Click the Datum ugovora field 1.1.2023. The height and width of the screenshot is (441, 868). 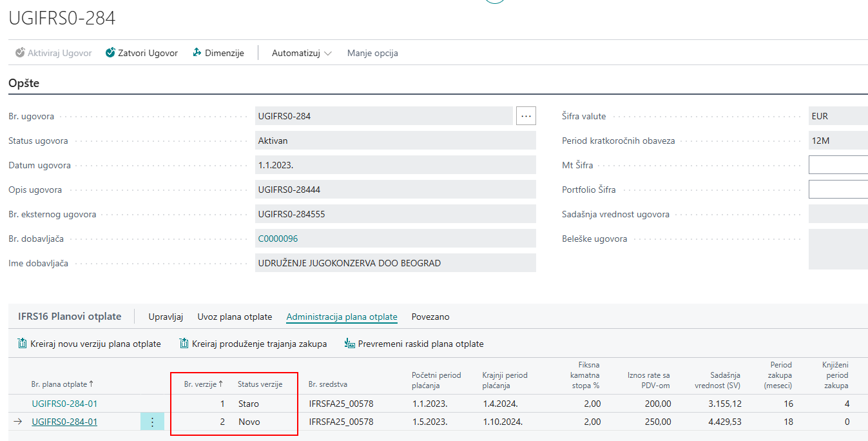396,165
